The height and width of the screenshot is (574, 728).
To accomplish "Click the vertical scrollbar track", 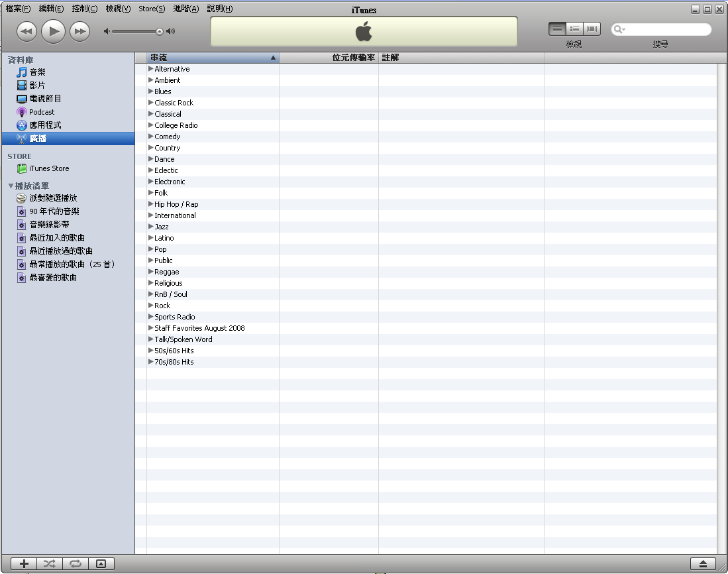I will coord(722,308).
